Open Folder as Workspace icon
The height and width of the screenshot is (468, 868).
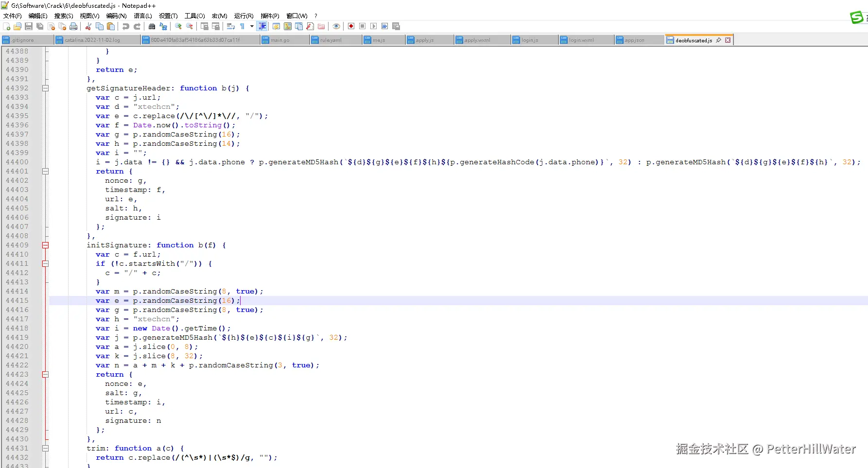(321, 26)
